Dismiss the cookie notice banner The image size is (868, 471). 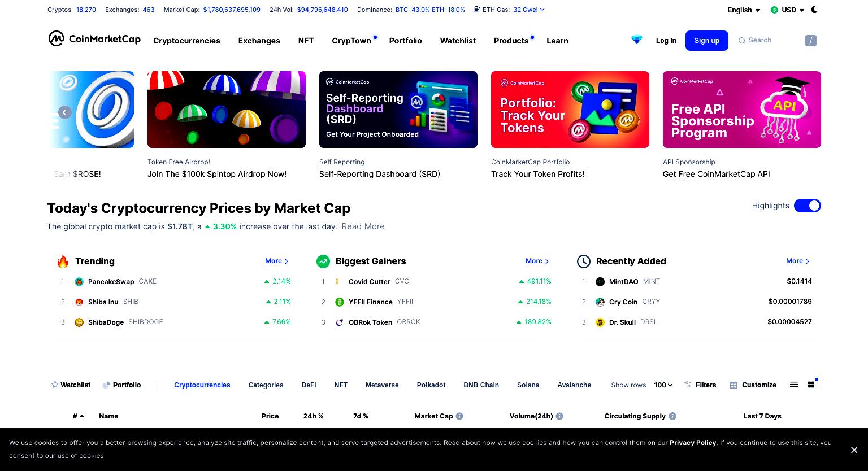tap(854, 450)
